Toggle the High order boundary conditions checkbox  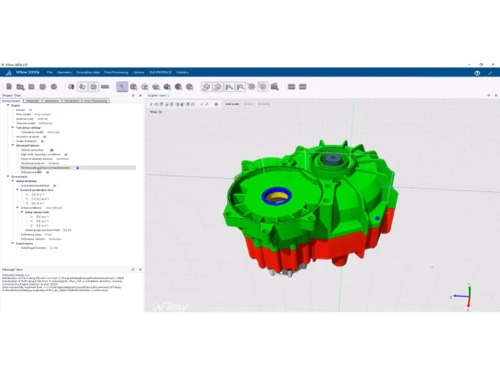pyautogui.click(x=66, y=155)
